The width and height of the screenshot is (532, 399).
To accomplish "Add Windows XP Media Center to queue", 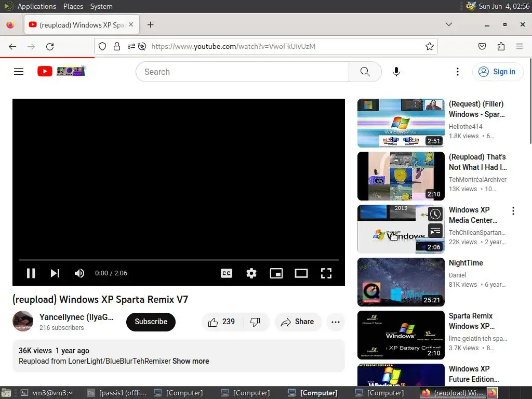I will click(x=435, y=231).
